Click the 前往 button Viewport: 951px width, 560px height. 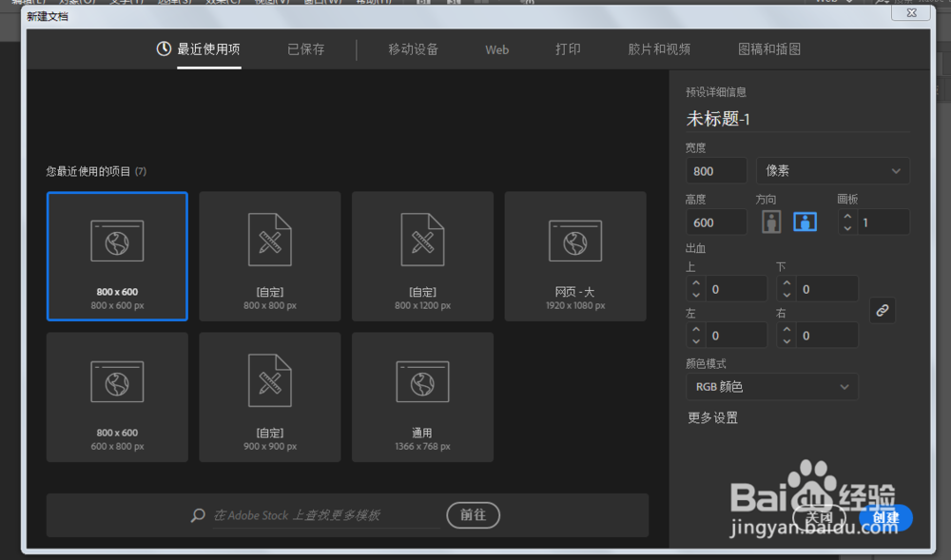(473, 514)
